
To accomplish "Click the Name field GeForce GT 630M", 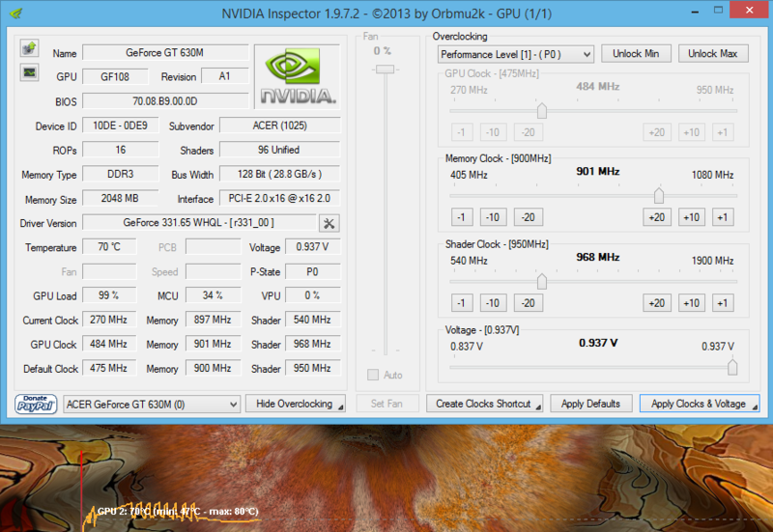I will 165,53.
